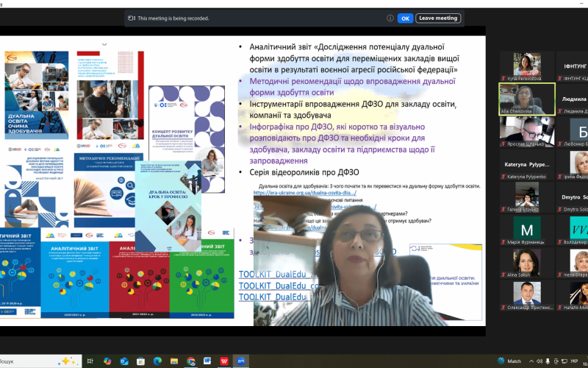Open the volume control in system tray
Screen dimensions: 588x368
tap(539, 361)
